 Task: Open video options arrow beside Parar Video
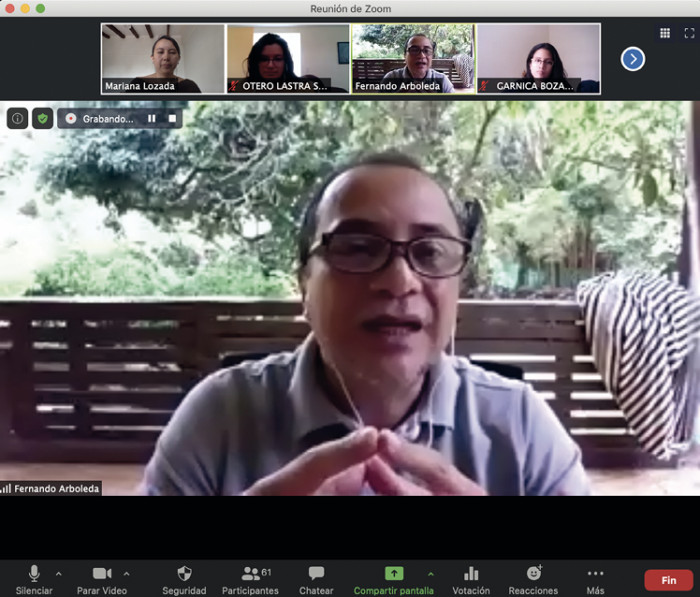(x=126, y=574)
